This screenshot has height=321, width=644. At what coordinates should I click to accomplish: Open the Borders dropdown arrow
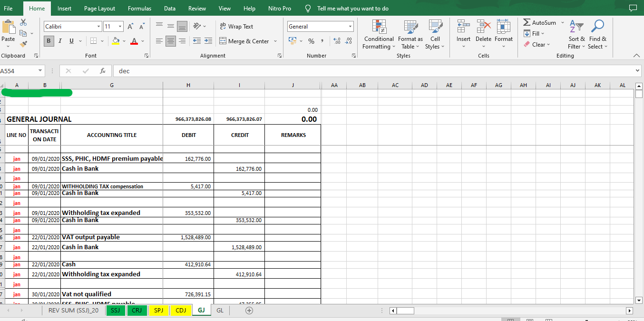click(x=102, y=41)
